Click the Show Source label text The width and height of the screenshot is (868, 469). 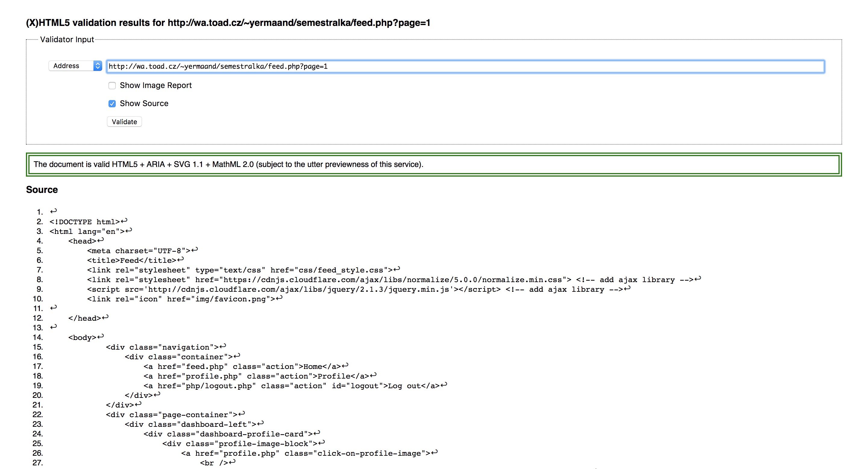[x=144, y=104]
